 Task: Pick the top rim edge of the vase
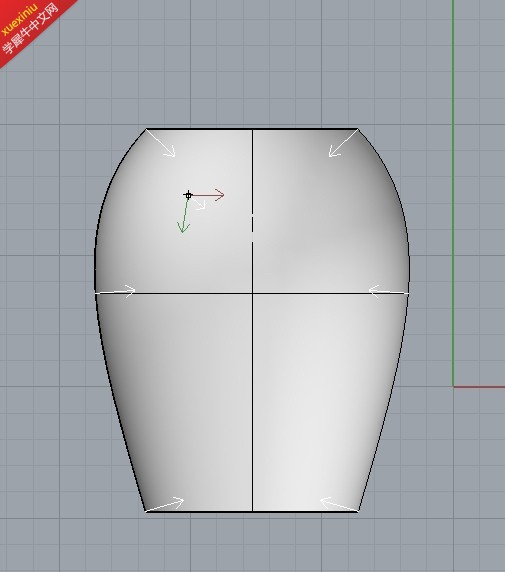(x=252, y=129)
